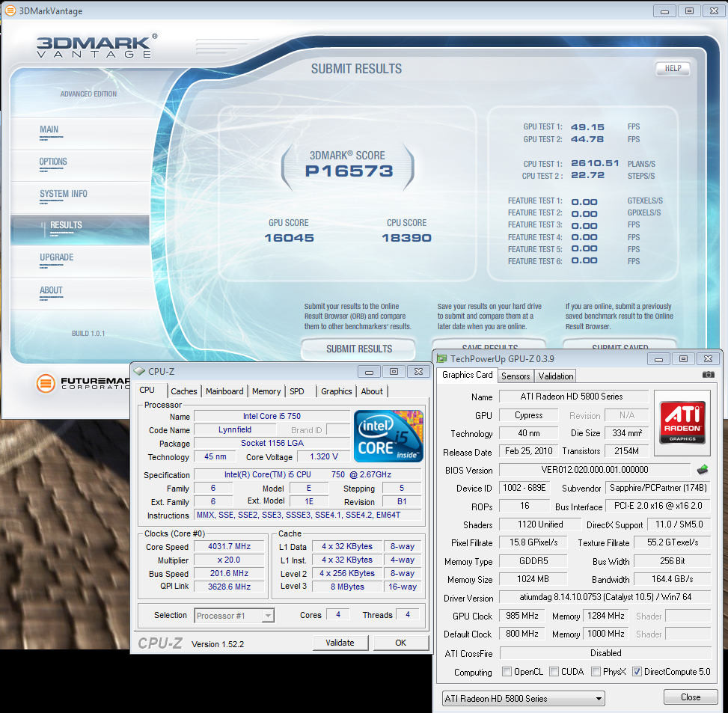Image resolution: width=728 pixels, height=713 pixels.
Task: Expand the Processor #1 selection dropdown
Action: (x=234, y=615)
